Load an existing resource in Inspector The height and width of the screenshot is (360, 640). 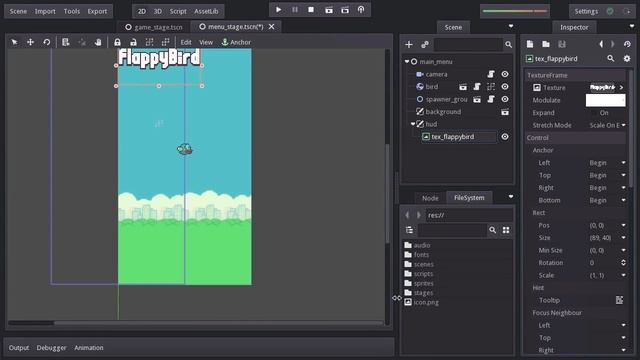click(546, 44)
